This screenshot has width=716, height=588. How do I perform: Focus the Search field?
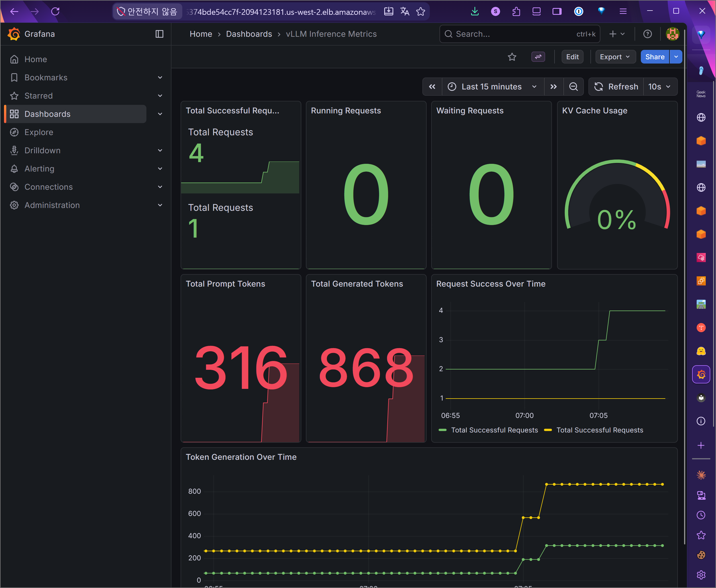(x=519, y=34)
